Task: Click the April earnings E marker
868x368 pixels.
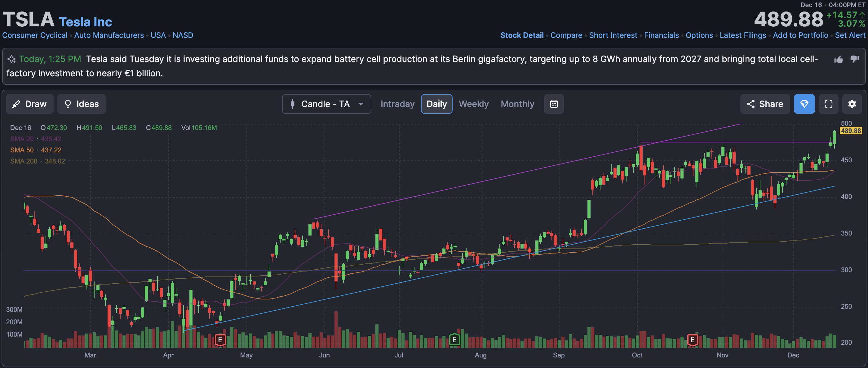Action: 220,339
